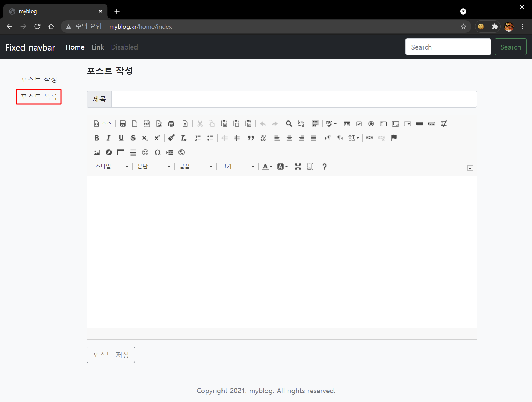Image resolution: width=532 pixels, height=402 pixels.
Task: Open the smiley emoticon picker
Action: [x=145, y=152]
